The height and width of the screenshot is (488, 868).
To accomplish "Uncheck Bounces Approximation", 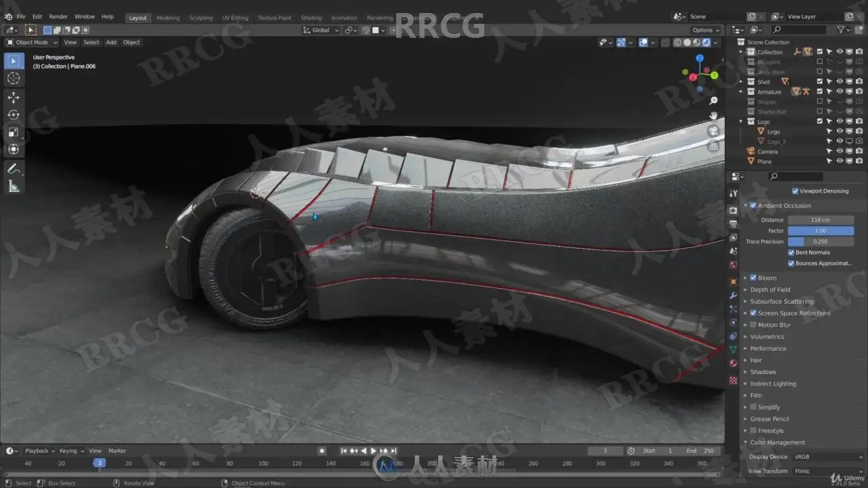I will pos(791,263).
